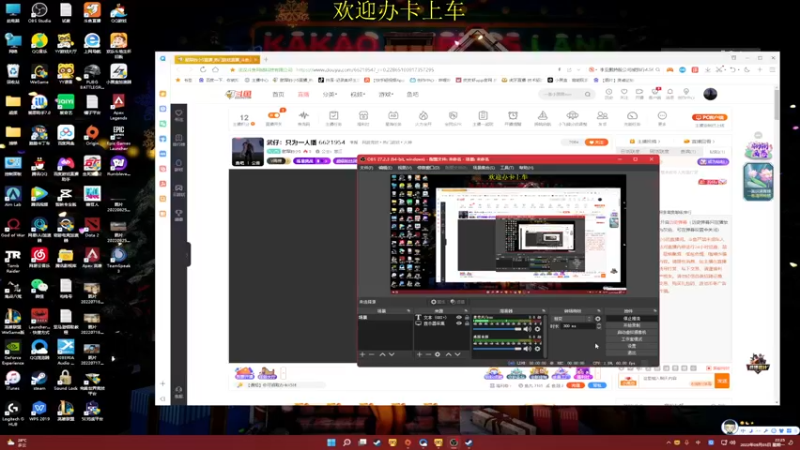Click the browser page vertical scrollbar
800x450 pixels.
point(777,105)
